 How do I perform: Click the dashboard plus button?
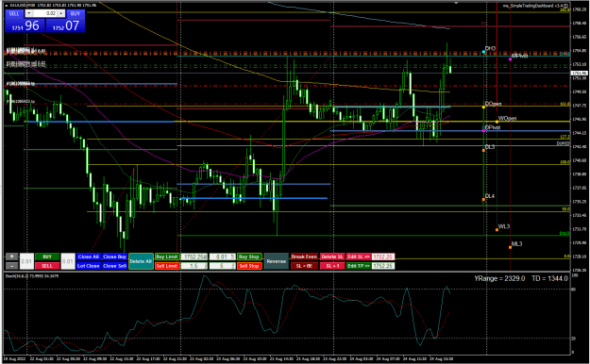11,256
